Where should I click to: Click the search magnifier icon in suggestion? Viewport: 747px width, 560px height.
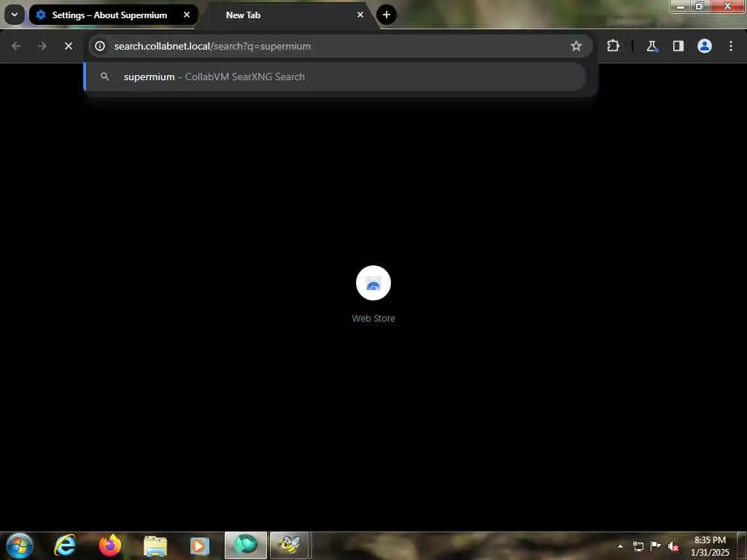click(x=105, y=77)
